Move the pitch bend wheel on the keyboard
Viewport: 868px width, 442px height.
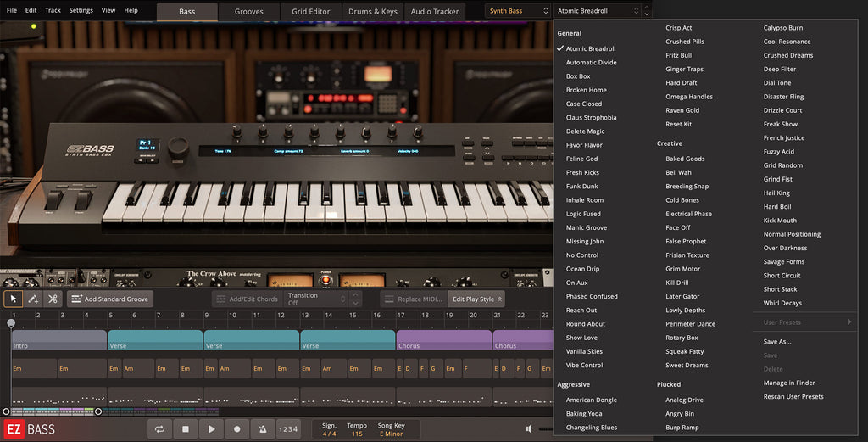coord(53,200)
